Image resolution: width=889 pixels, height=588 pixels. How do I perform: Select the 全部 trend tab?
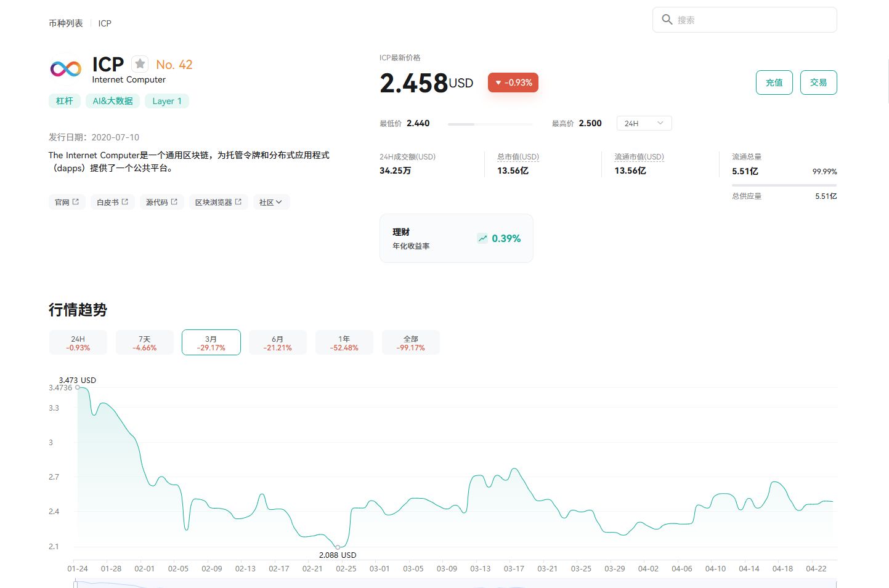(x=411, y=342)
